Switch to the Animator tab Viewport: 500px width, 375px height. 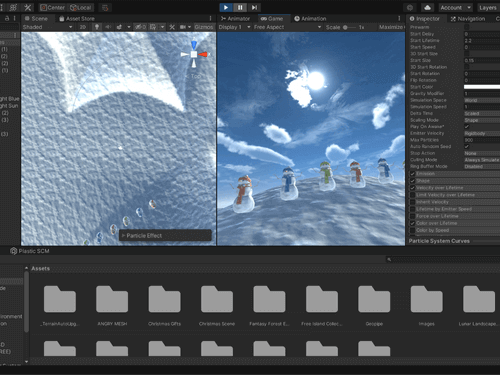point(235,19)
